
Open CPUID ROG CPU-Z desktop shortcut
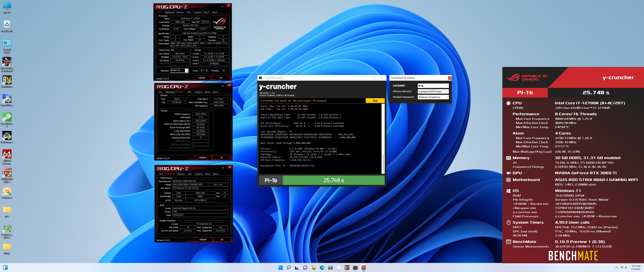[7, 176]
